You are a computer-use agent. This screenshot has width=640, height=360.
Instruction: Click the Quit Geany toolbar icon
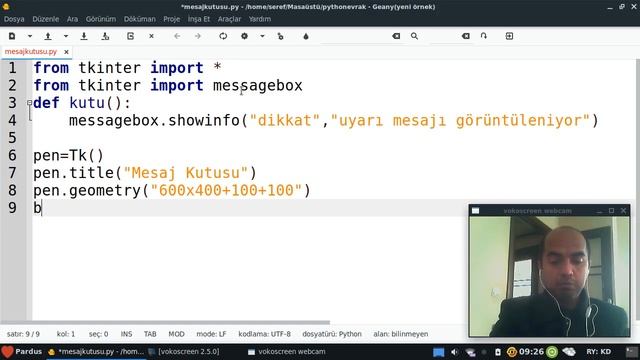pos(509,36)
